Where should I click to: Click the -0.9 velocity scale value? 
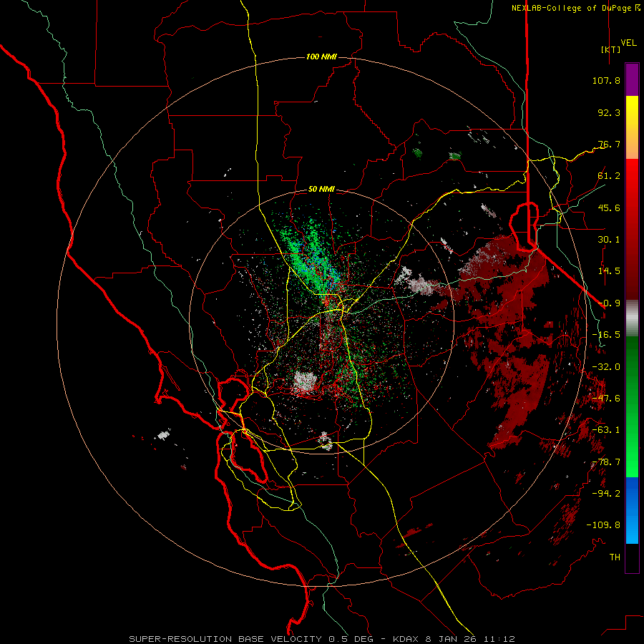(609, 303)
